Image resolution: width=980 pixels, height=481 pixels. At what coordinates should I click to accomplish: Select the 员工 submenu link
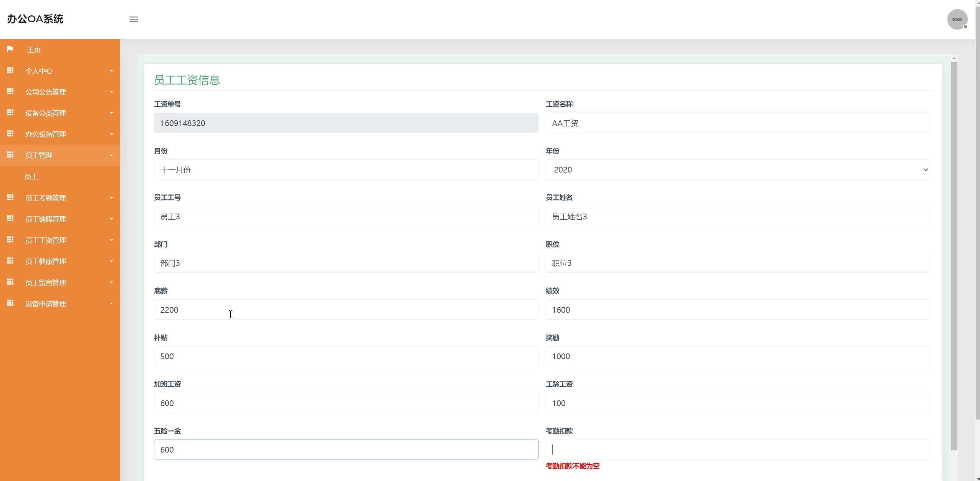[x=31, y=176]
